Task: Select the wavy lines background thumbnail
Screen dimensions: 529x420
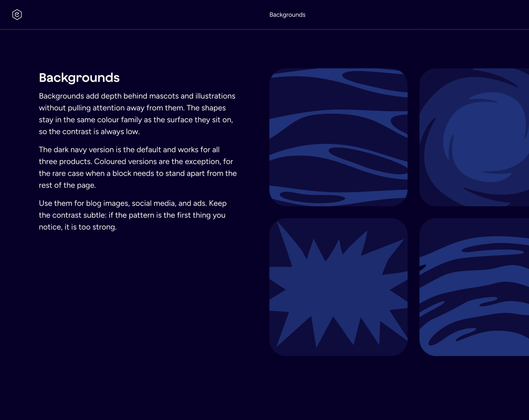Action: [x=338, y=137]
